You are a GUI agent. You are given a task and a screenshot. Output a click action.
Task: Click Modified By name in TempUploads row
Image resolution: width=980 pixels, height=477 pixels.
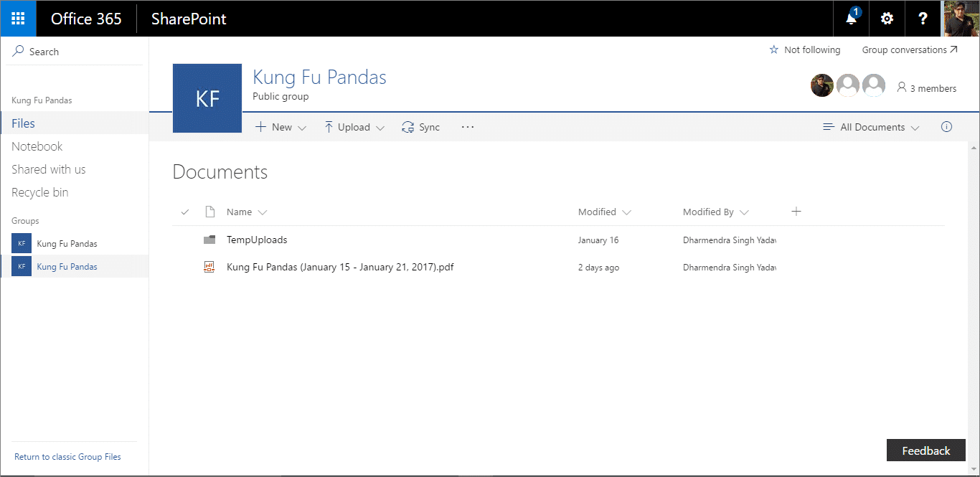(x=730, y=240)
